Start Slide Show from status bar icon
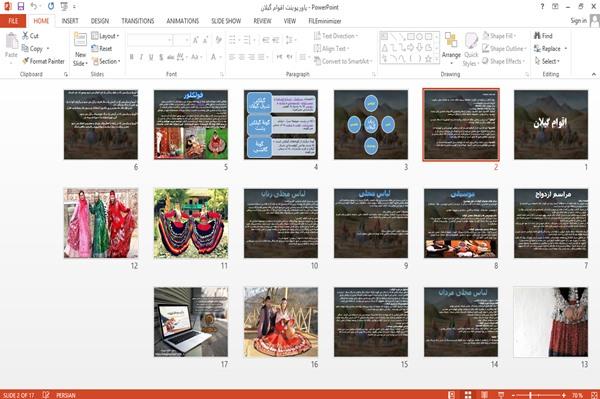The image size is (600, 399). click(501, 395)
